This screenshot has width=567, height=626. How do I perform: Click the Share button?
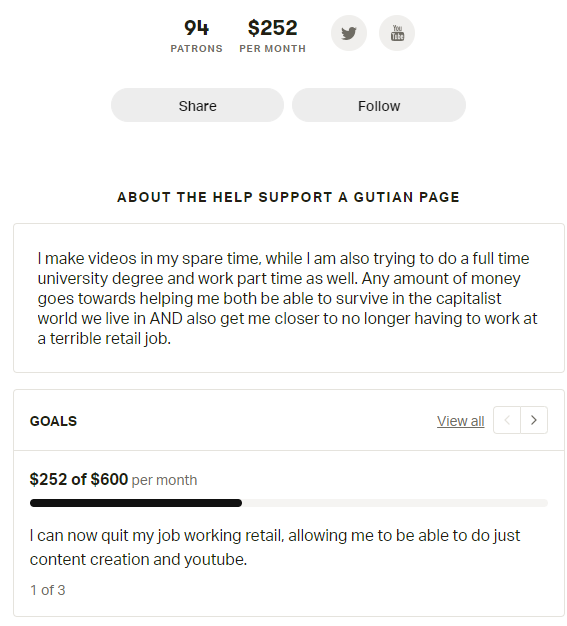click(197, 105)
